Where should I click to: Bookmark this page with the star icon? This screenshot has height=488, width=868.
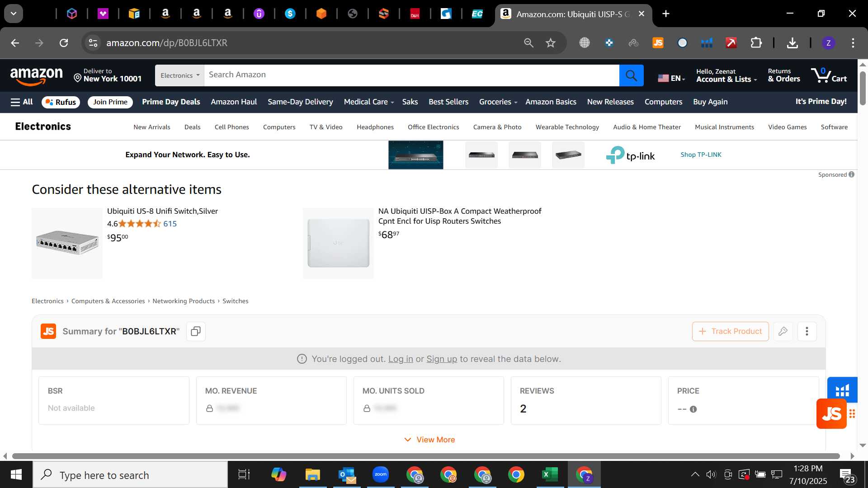click(x=550, y=43)
